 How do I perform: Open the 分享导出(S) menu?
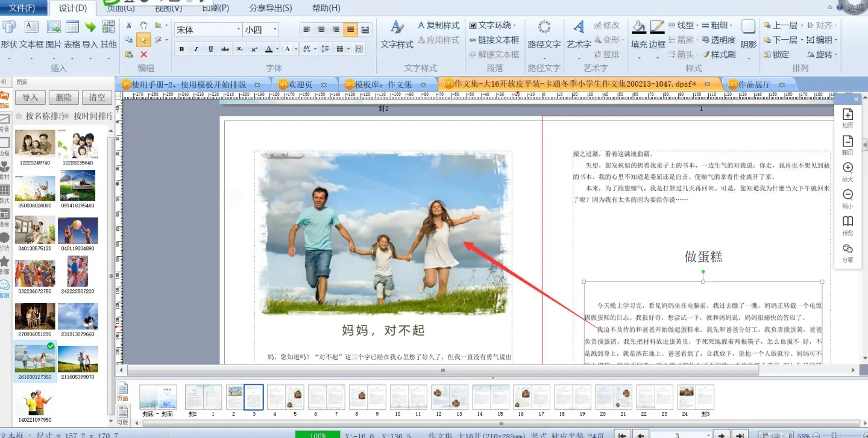[x=270, y=8]
